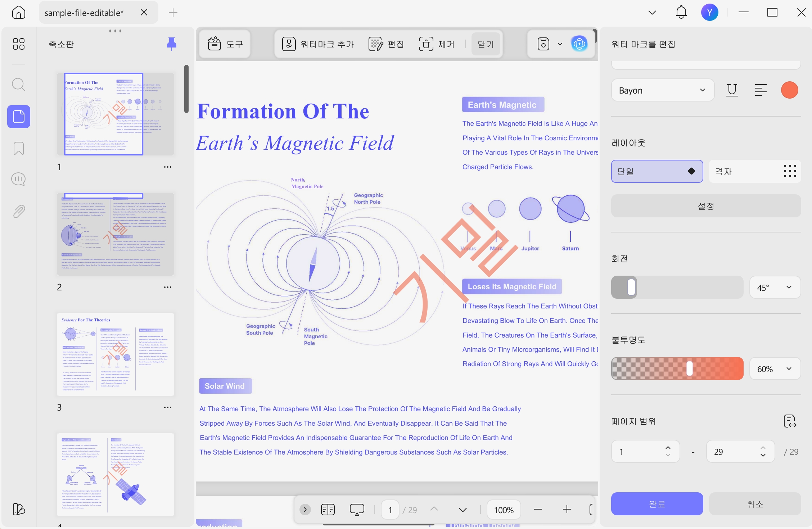The image size is (812, 529).
Task: Switch to sample-file-editable tab
Action: pos(84,13)
